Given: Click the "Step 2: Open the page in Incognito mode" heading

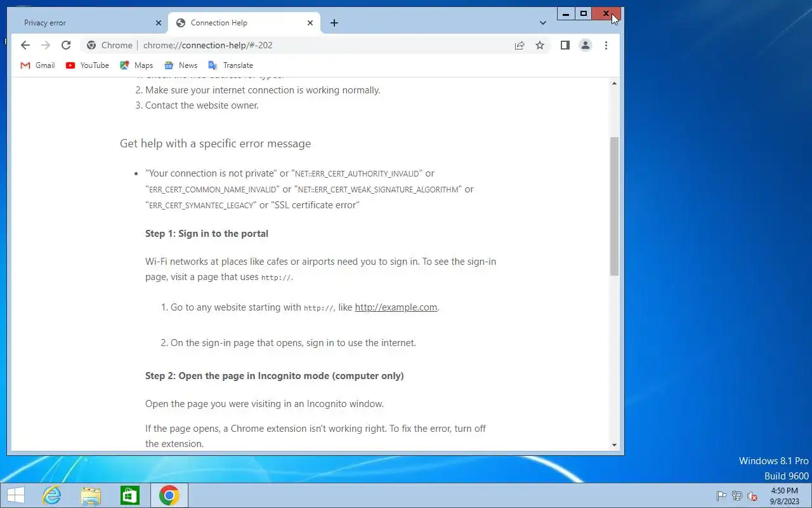Looking at the screenshot, I should [x=275, y=376].
